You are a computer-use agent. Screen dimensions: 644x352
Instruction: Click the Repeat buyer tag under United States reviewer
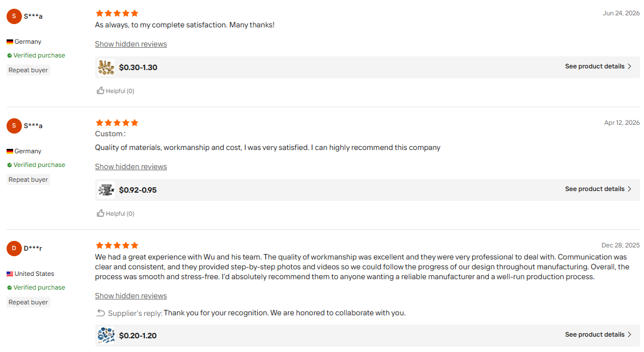point(28,302)
